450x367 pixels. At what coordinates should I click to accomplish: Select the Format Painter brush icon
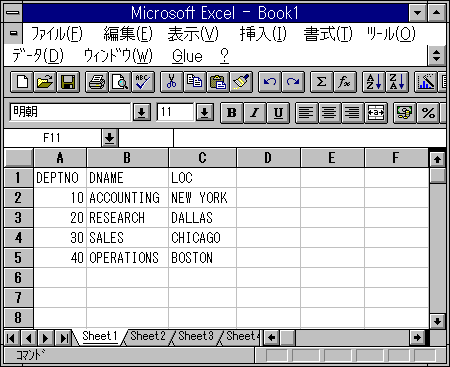(x=241, y=82)
